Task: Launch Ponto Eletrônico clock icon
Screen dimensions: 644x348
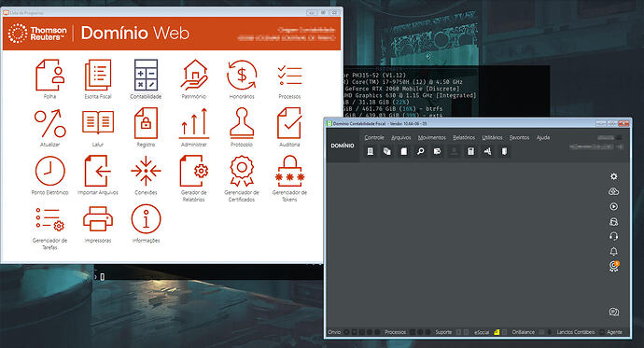Action: click(50, 171)
